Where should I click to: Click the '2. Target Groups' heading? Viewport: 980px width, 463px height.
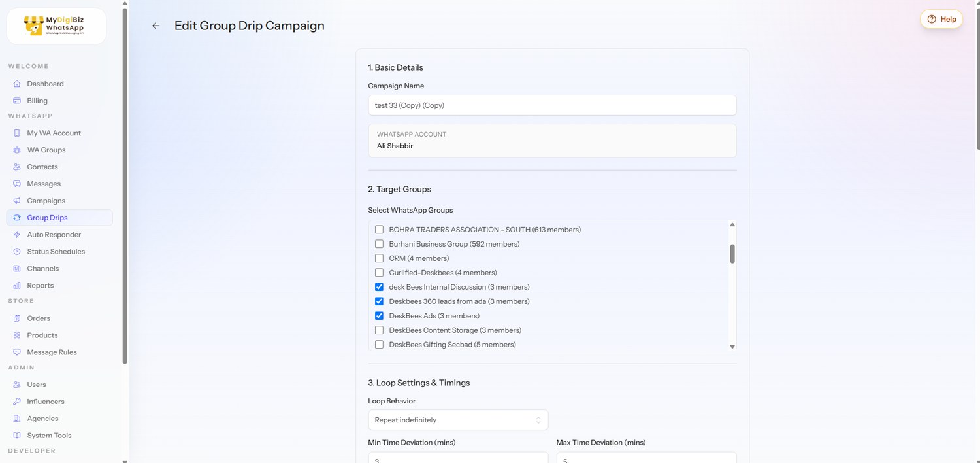(x=399, y=189)
